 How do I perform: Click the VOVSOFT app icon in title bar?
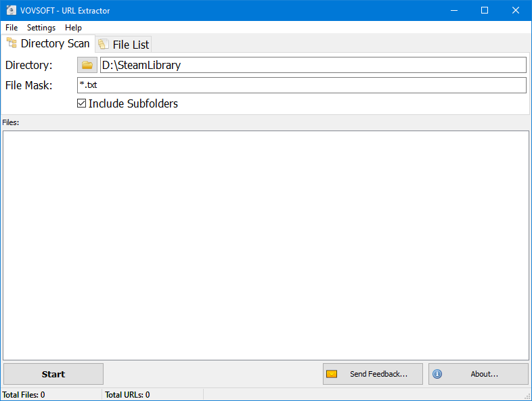point(11,11)
